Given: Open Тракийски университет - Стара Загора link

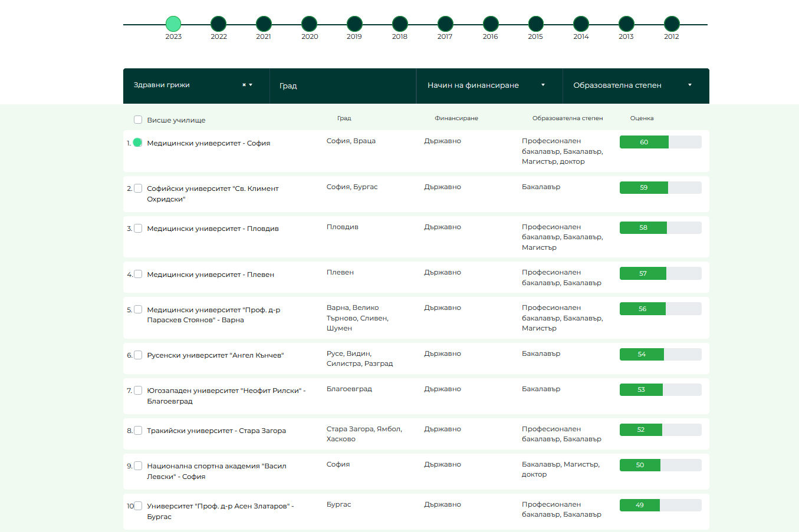Looking at the screenshot, I should [x=216, y=431].
